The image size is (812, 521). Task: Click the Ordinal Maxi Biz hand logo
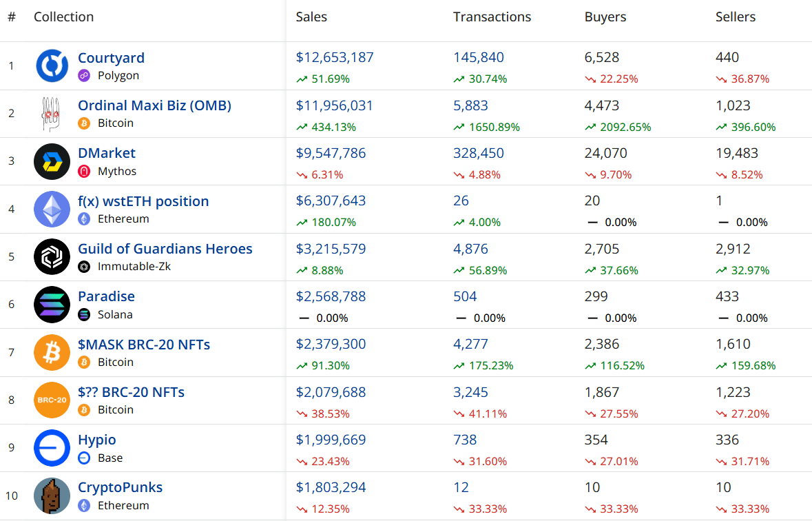[x=51, y=114]
